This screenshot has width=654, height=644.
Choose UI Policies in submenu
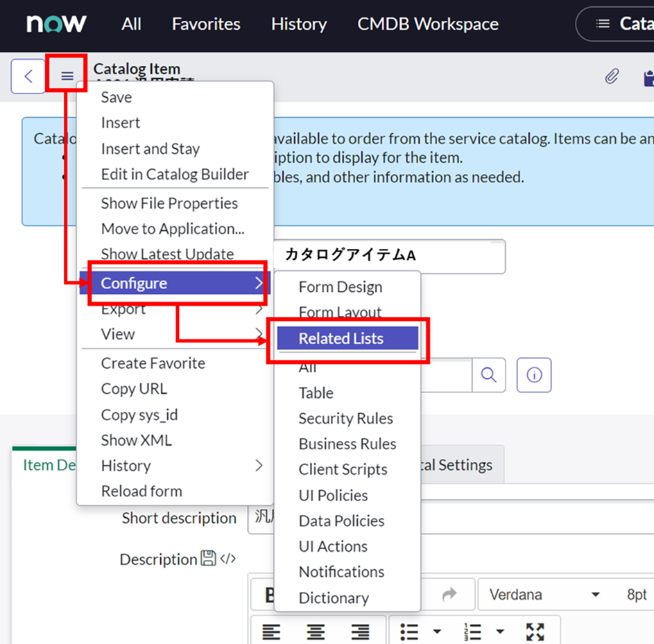[347, 495]
